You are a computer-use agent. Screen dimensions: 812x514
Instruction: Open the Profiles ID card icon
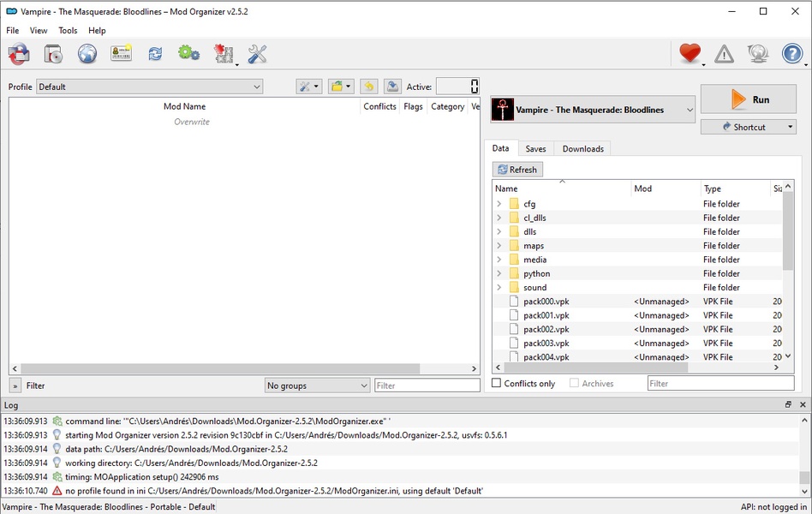coord(121,54)
